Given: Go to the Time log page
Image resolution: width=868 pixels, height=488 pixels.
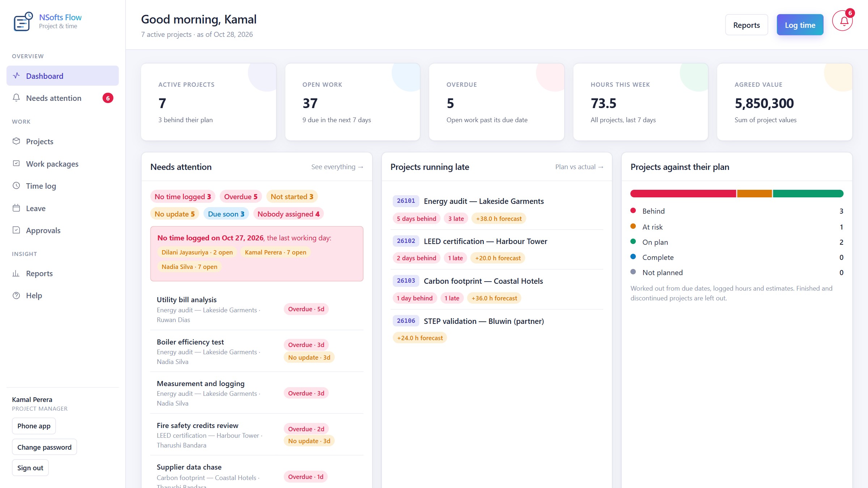Looking at the screenshot, I should pos(63,186).
